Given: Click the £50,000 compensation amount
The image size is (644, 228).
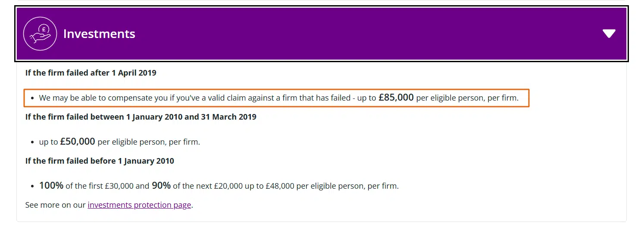Looking at the screenshot, I should [78, 142].
